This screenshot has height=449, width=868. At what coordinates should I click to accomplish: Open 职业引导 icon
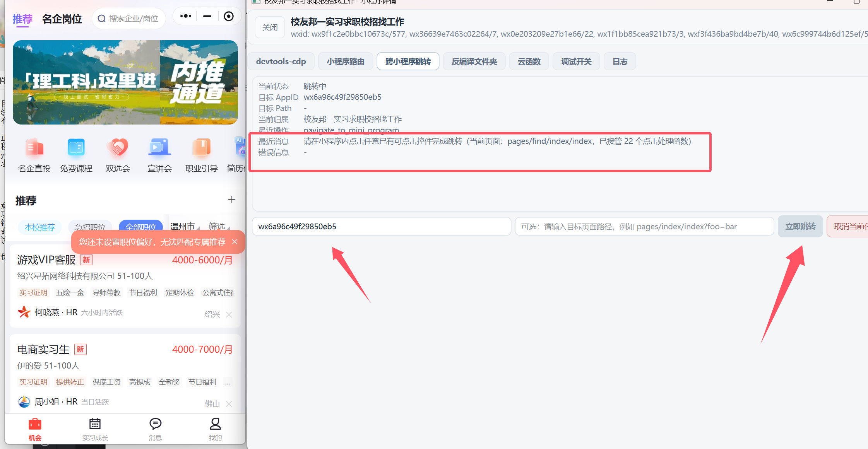point(201,148)
